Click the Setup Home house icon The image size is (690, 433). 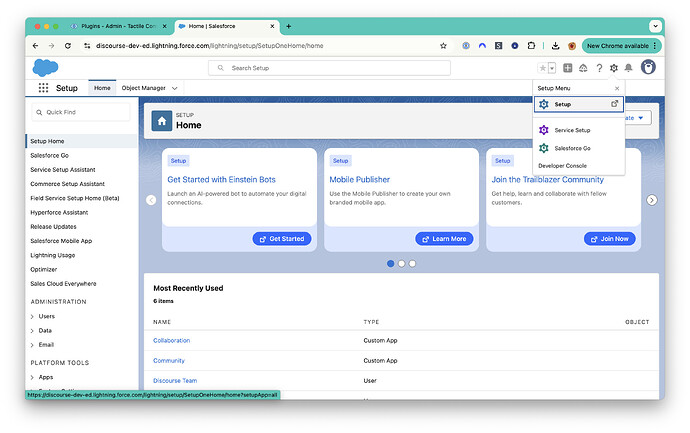161,121
